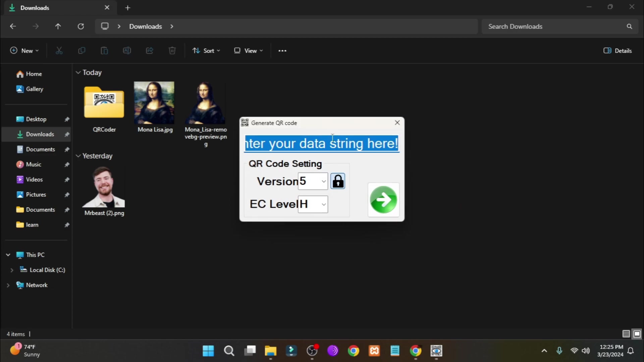The width and height of the screenshot is (644, 362).
Task: Click the QR data string input field
Action: [x=321, y=143]
